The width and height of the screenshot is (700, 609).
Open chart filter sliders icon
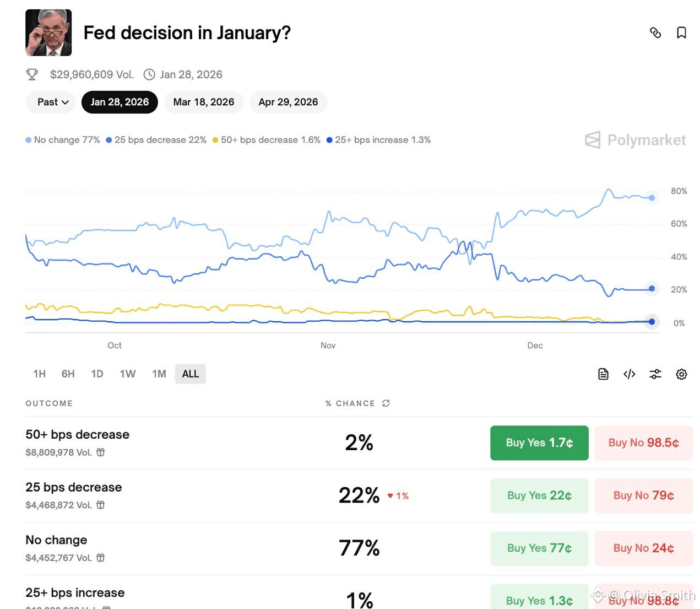click(655, 374)
